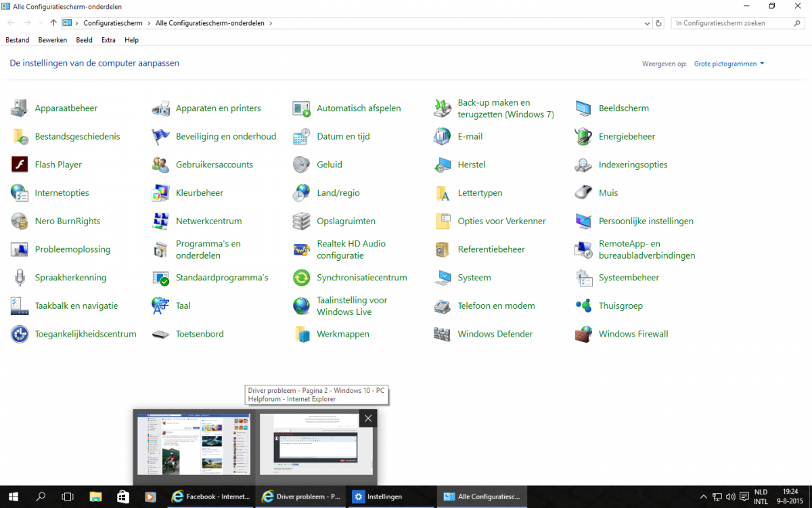Click the Gebruikersaccounts link
812x508 pixels.
click(x=214, y=165)
